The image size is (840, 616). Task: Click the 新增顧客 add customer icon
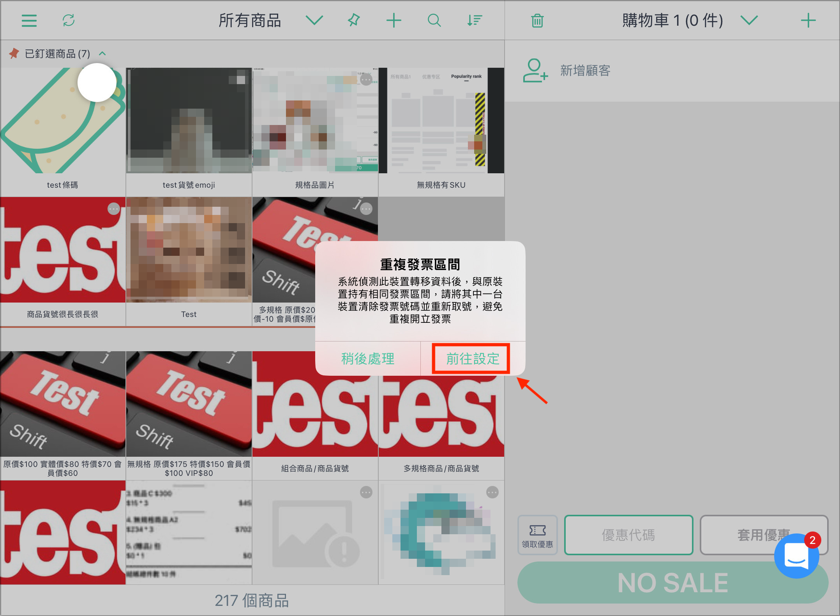click(535, 70)
